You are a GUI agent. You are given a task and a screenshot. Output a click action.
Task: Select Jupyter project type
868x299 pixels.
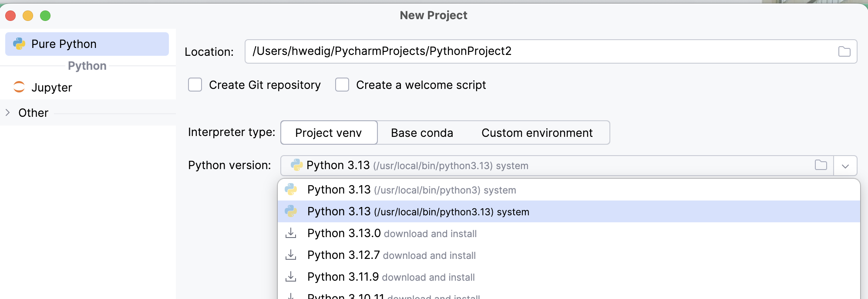click(51, 88)
